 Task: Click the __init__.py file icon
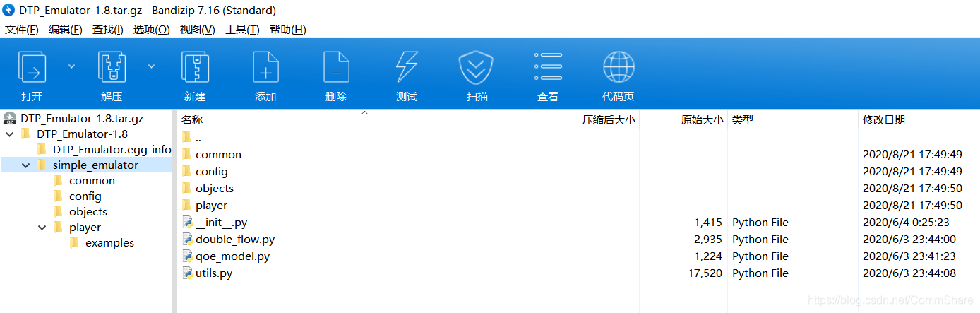(x=187, y=223)
